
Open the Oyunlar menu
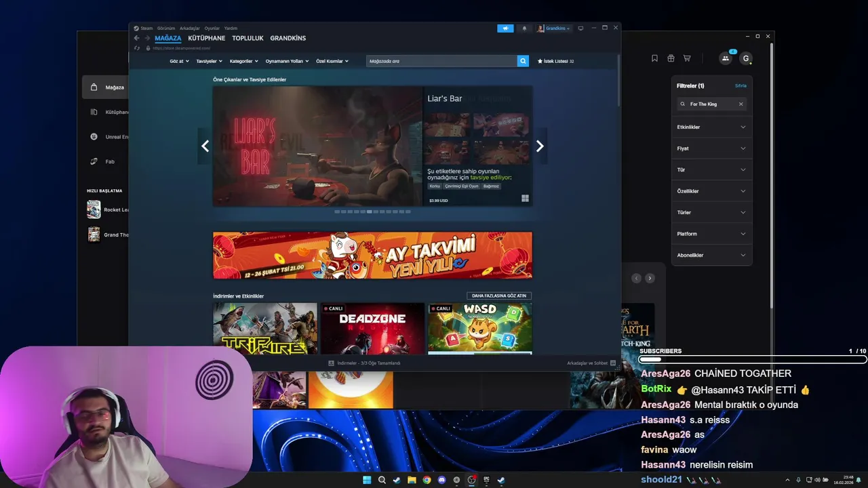(x=212, y=28)
